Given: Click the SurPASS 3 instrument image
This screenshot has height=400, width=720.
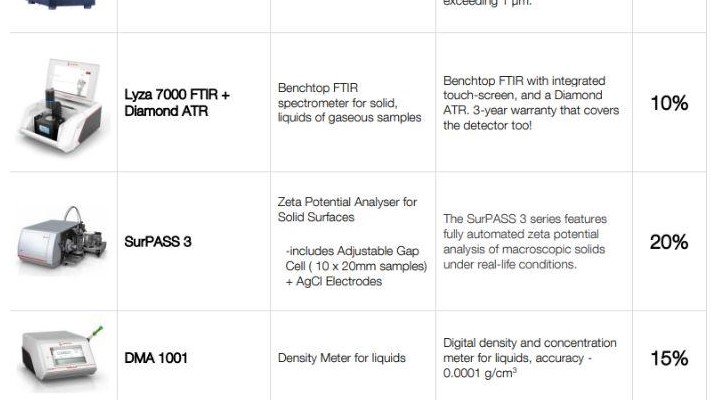Looking at the screenshot, I should (x=64, y=241).
